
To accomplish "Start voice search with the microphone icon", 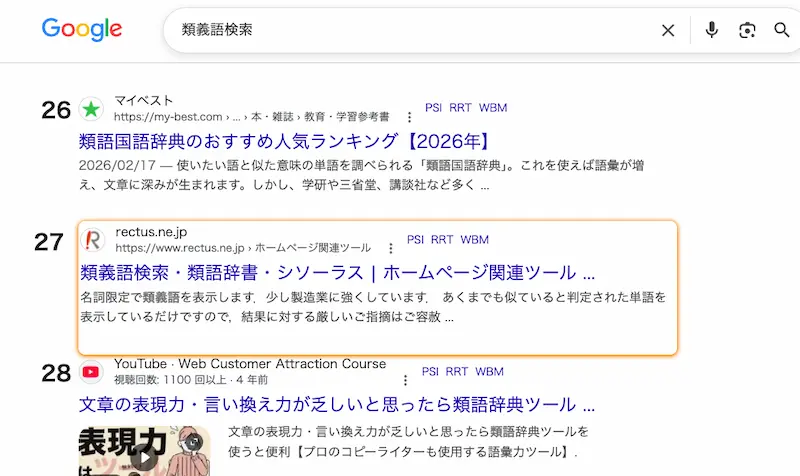I will tap(712, 30).
